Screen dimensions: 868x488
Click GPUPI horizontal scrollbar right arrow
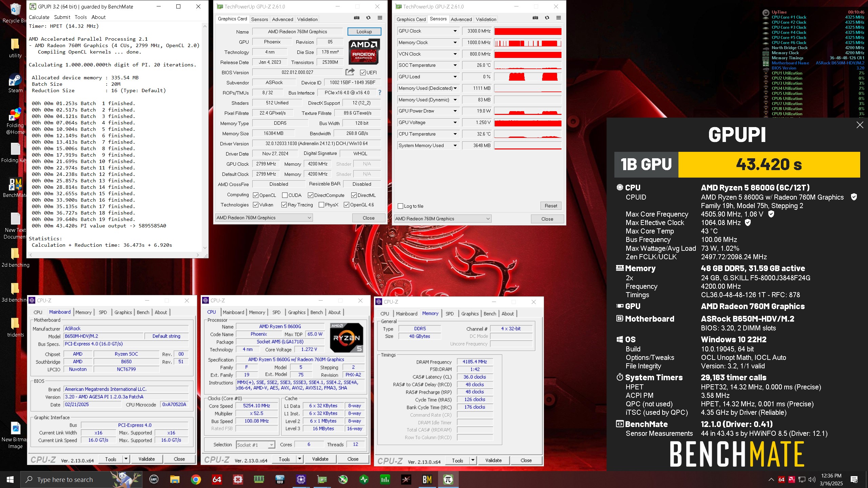click(x=198, y=255)
